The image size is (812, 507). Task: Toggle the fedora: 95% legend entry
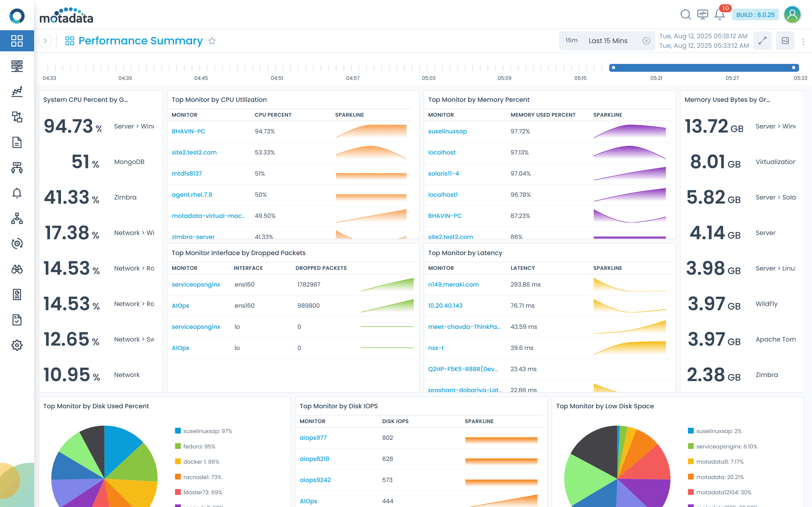point(199,446)
